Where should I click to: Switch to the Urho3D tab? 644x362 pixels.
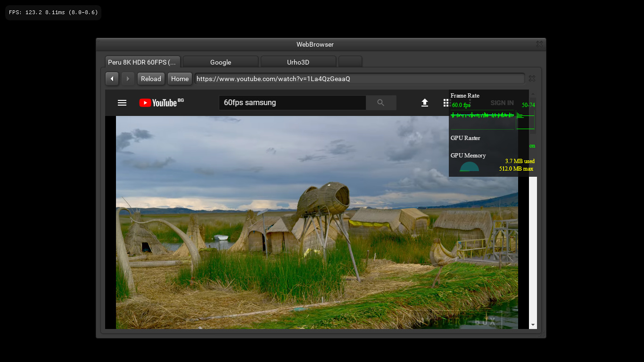click(x=298, y=62)
